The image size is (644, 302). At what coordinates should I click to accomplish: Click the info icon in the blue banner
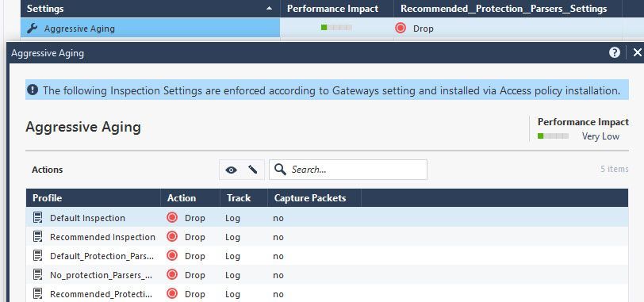tap(33, 90)
